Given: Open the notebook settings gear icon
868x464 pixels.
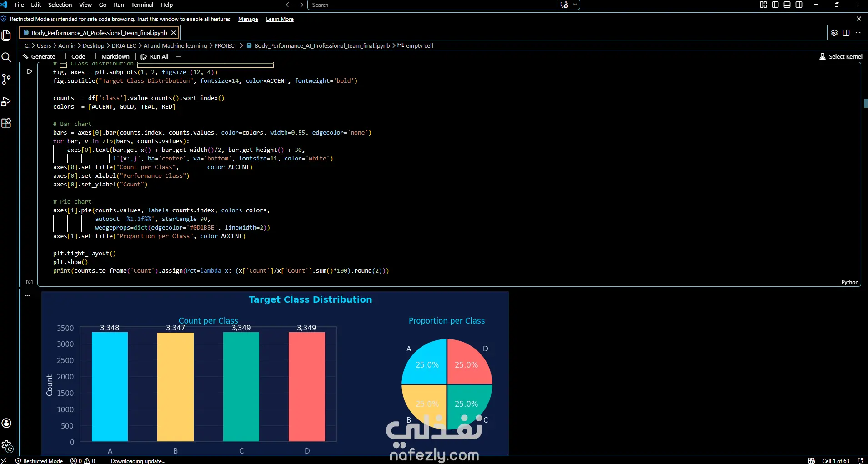Looking at the screenshot, I should [x=834, y=33].
